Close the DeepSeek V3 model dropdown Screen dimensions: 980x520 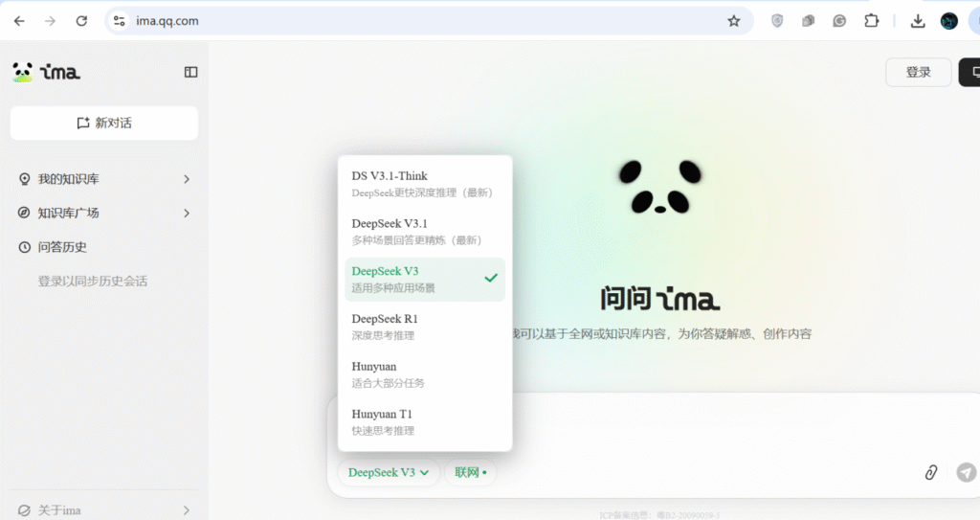388,472
